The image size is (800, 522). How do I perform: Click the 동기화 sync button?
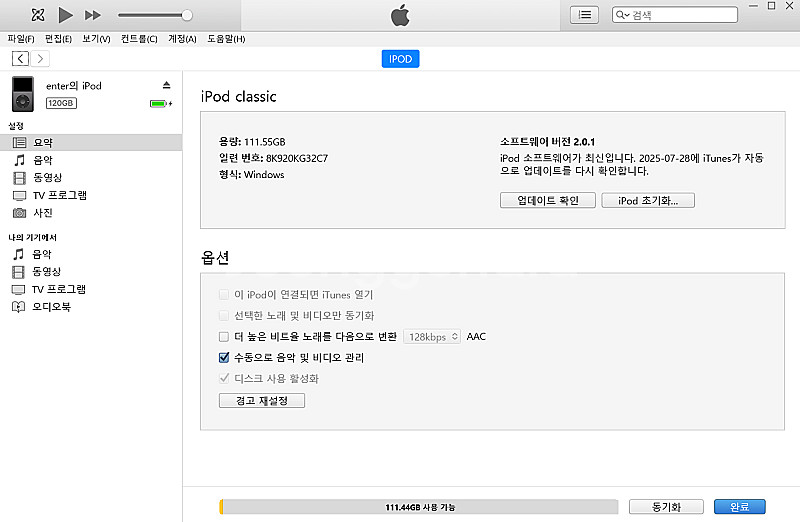[666, 507]
